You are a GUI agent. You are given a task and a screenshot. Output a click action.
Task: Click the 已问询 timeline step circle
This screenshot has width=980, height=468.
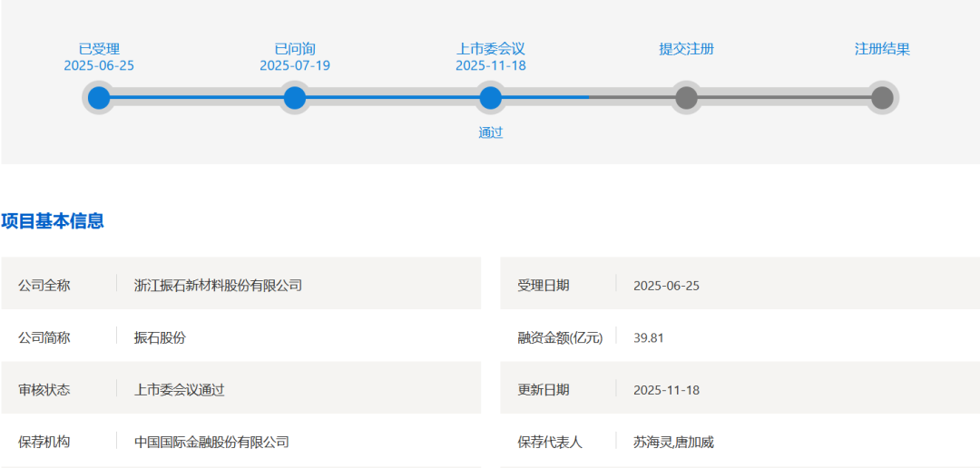(x=295, y=98)
